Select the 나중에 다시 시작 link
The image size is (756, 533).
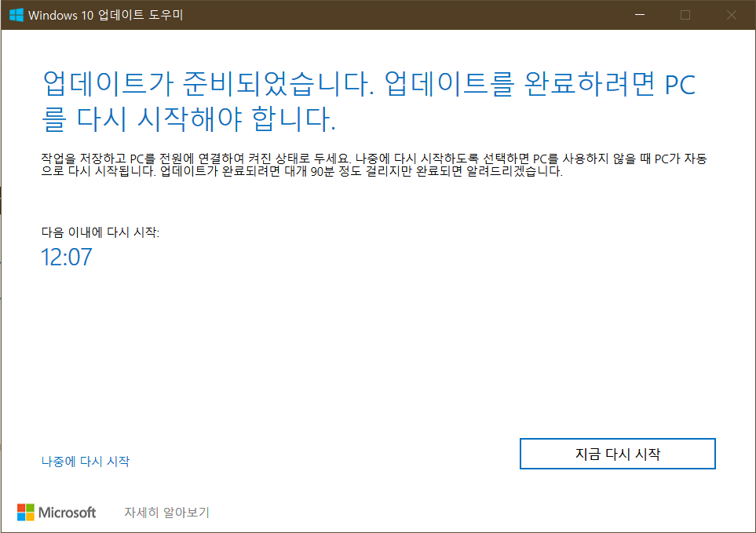[86, 462]
